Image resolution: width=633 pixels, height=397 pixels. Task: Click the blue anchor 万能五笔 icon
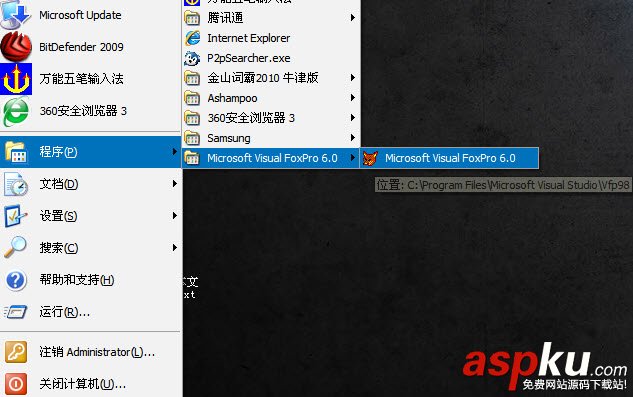[16, 79]
